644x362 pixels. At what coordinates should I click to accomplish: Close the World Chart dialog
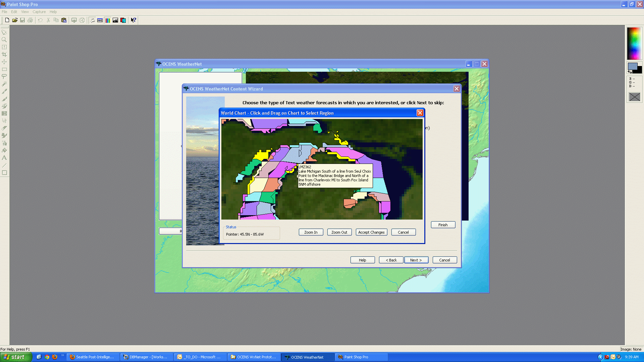tap(420, 113)
